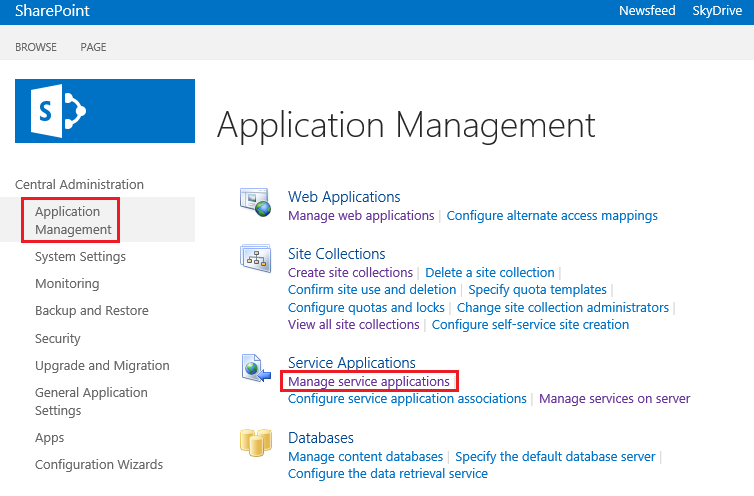Open Create site collections link
This screenshot has width=754, height=496.
pos(350,273)
